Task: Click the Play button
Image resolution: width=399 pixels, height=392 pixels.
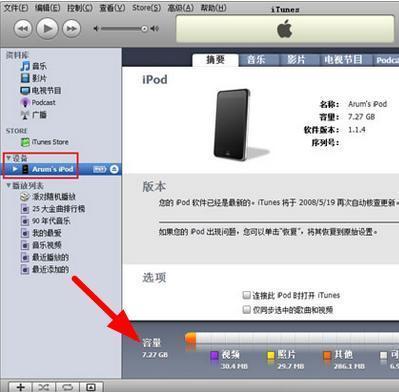Action: (47, 29)
